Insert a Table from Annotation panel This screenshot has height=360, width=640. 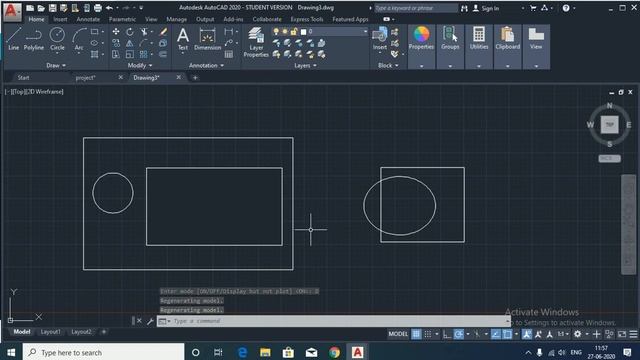pyautogui.click(x=229, y=54)
